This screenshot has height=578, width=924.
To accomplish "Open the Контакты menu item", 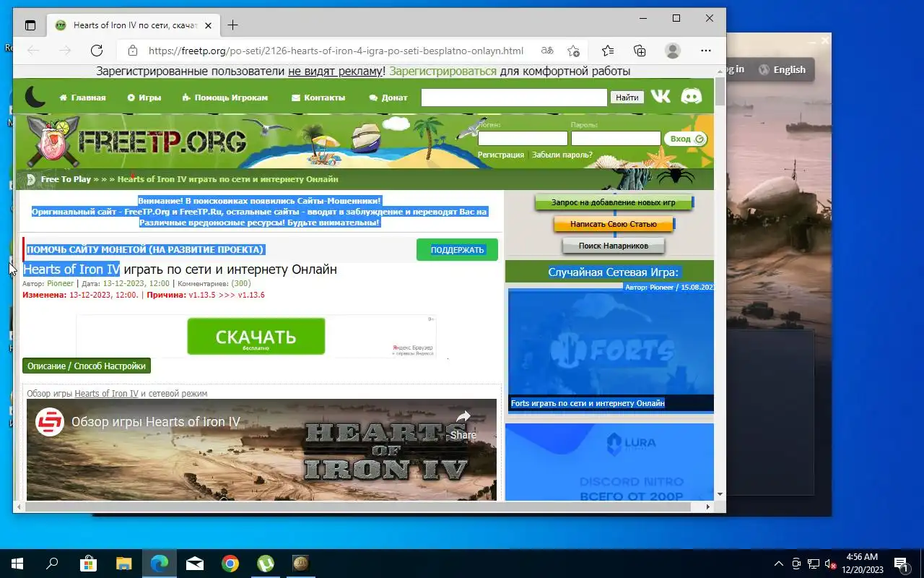I will [318, 98].
